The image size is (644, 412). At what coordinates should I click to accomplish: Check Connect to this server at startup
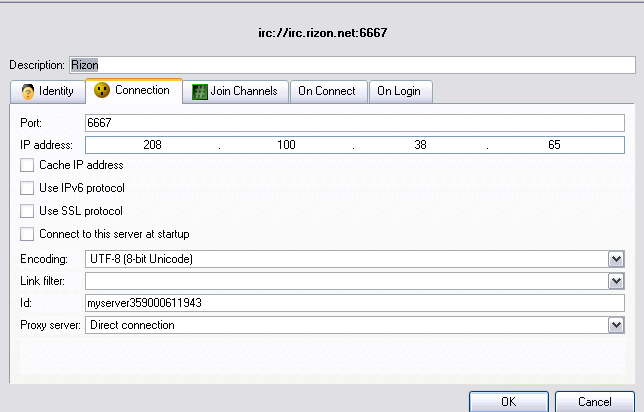27,234
